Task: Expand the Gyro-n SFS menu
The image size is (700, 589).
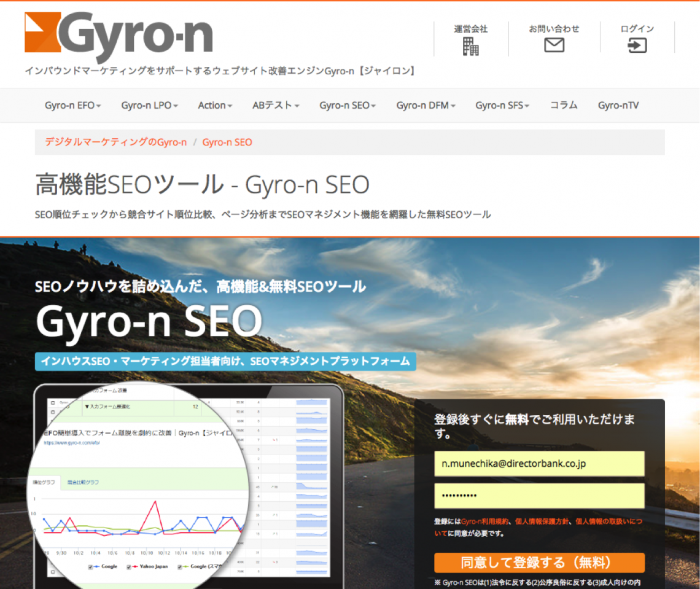Action: click(502, 106)
